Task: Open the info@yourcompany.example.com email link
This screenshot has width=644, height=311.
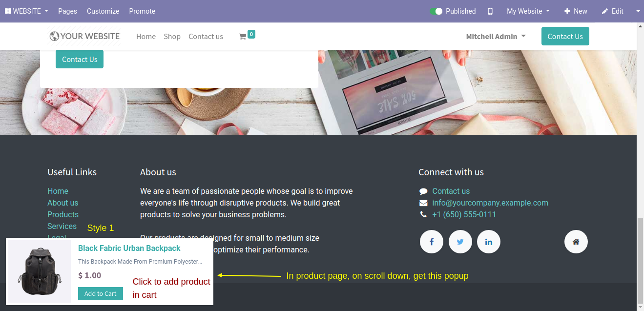Action: [x=490, y=203]
